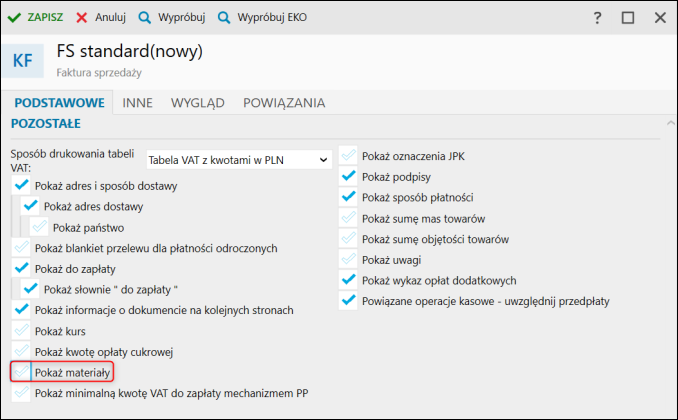Preview the eco printout with Wypróbuj EKO
678x420 pixels.
coord(262,18)
